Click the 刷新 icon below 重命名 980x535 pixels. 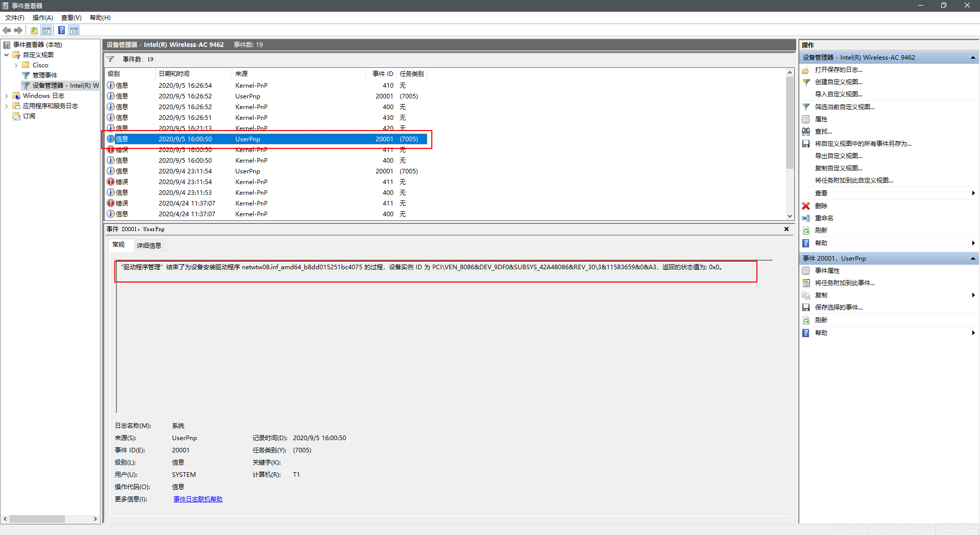click(x=806, y=231)
